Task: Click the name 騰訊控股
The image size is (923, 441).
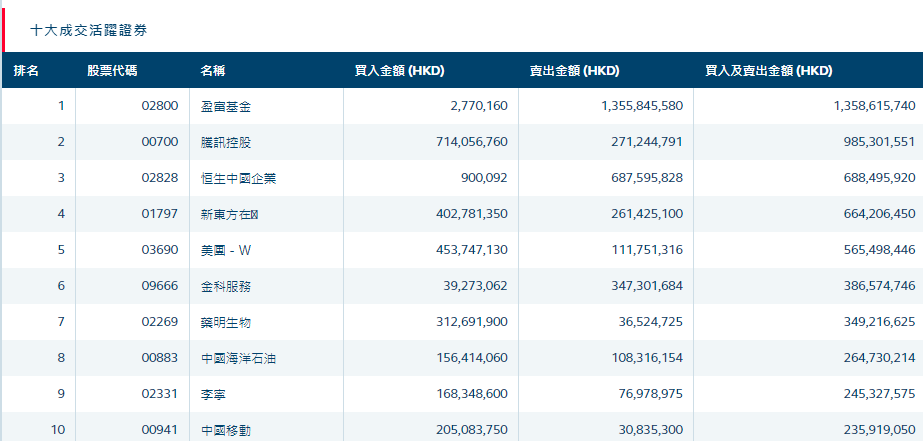Action: [x=225, y=143]
